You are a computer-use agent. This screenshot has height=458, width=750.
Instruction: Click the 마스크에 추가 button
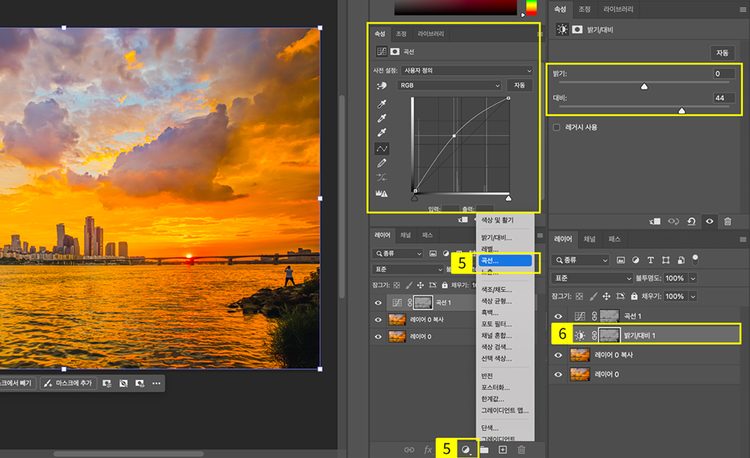pyautogui.click(x=69, y=383)
